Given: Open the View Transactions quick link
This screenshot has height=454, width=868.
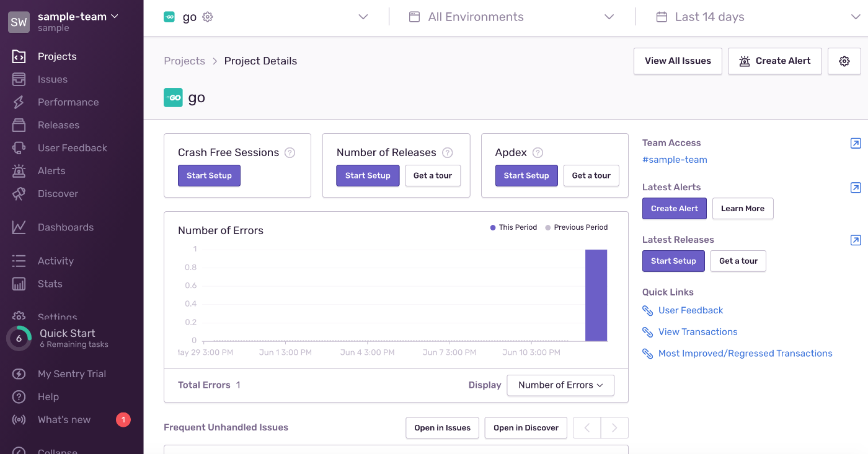Looking at the screenshot, I should 698,332.
